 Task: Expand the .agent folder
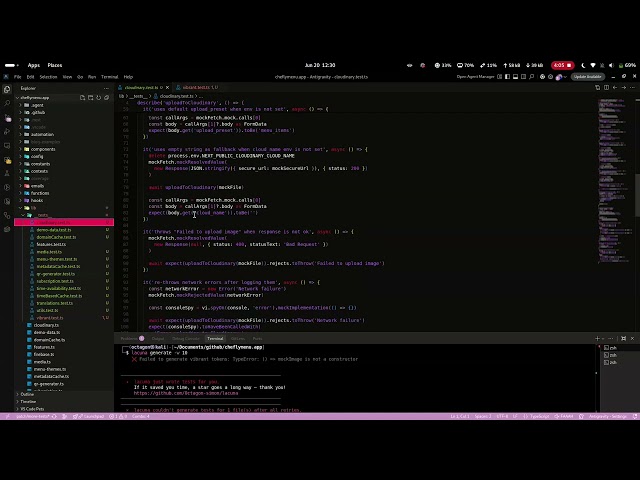click(64, 105)
